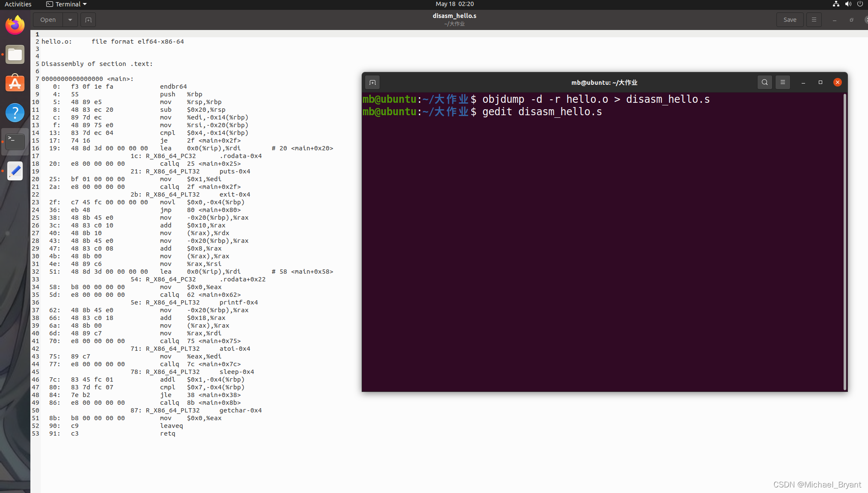
Task: Switch to Terminal app in dock
Action: (15, 141)
